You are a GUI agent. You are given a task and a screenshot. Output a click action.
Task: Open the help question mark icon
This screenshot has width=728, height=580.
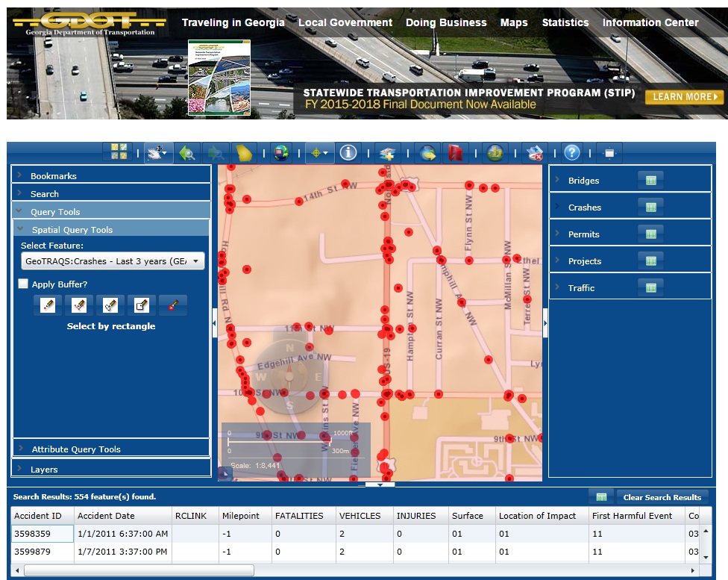572,152
